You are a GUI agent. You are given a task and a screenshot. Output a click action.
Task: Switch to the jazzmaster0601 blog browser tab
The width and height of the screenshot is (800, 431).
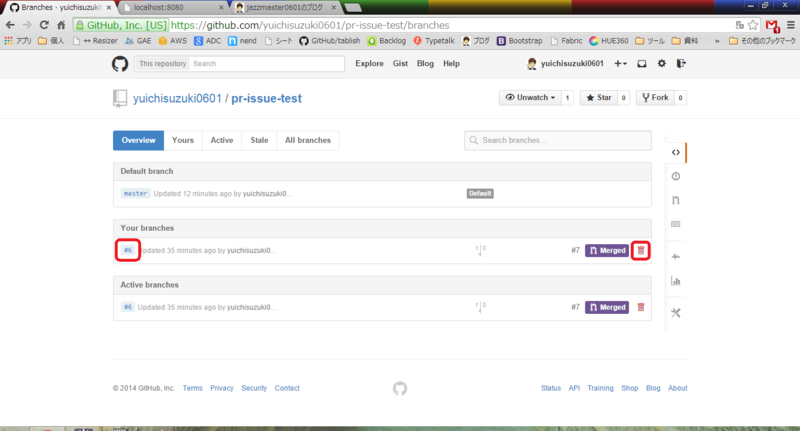[x=286, y=7]
